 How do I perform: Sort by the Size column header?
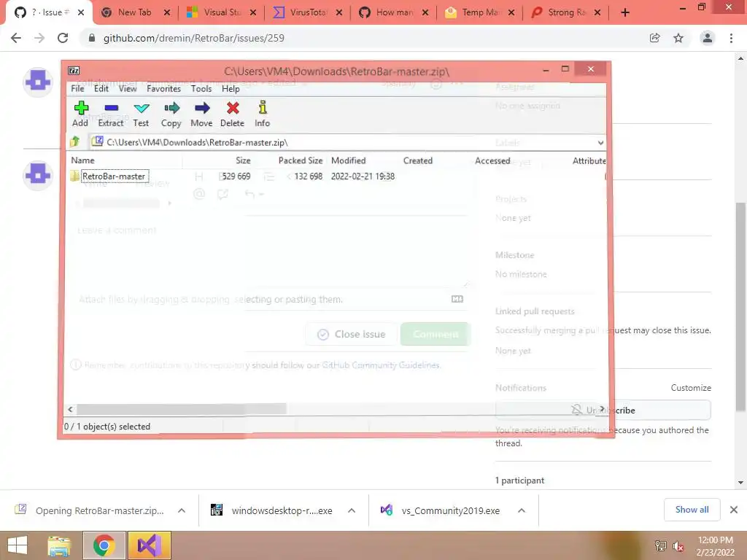(243, 160)
